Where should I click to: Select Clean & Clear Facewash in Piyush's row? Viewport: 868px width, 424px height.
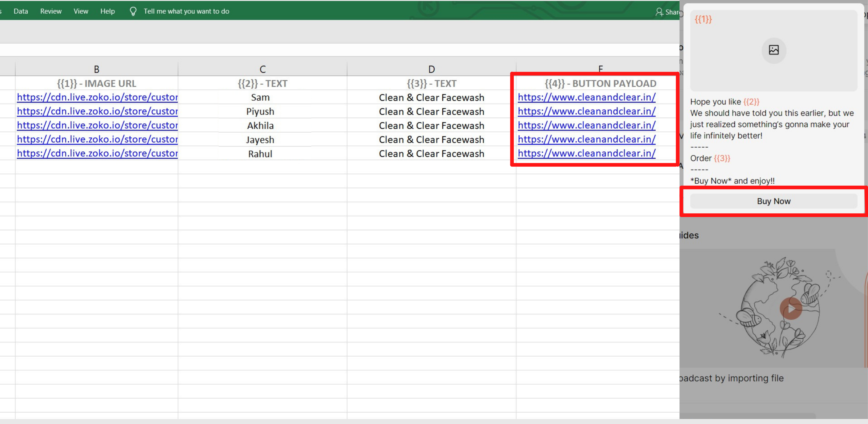pos(431,111)
